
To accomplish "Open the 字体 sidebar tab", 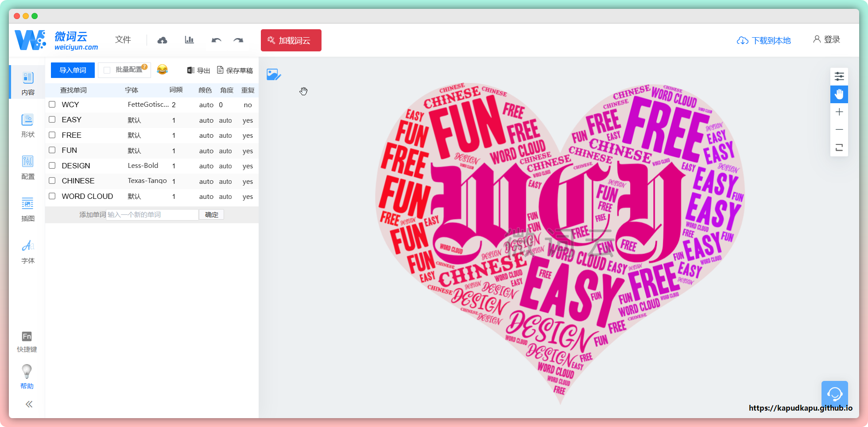I will click(x=27, y=252).
